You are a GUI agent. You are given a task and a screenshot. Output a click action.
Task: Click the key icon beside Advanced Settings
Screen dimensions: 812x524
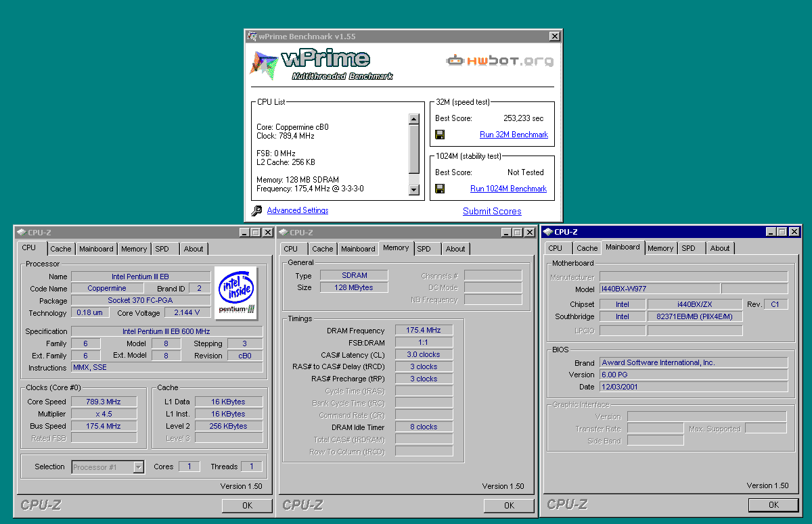coord(256,211)
